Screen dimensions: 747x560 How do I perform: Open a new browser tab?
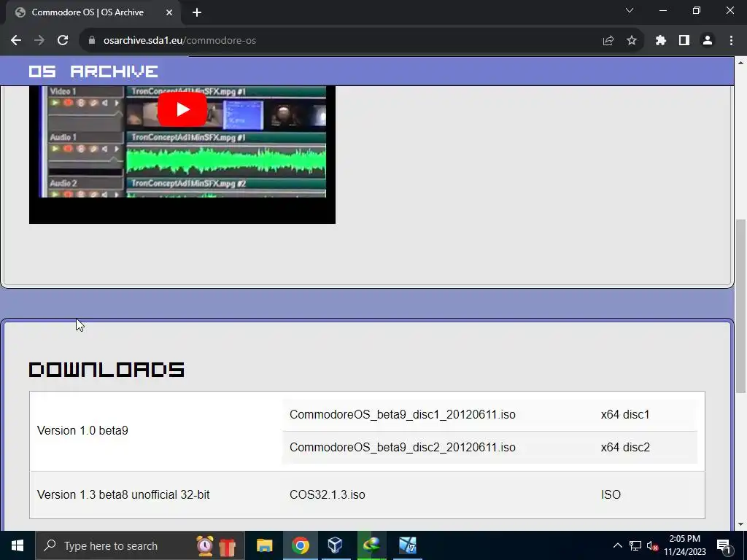(197, 13)
